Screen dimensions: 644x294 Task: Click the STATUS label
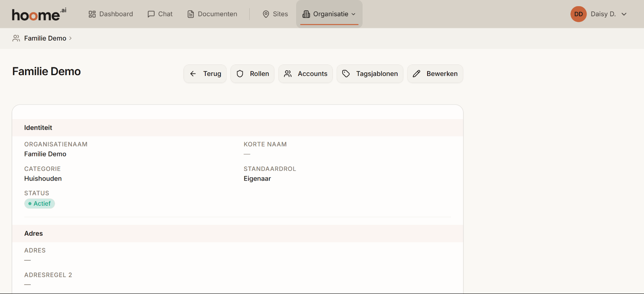(x=37, y=193)
